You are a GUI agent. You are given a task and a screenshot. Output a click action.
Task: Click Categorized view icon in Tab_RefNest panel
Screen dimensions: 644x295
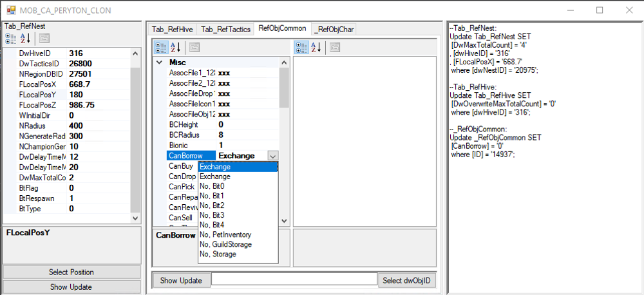tap(11, 38)
